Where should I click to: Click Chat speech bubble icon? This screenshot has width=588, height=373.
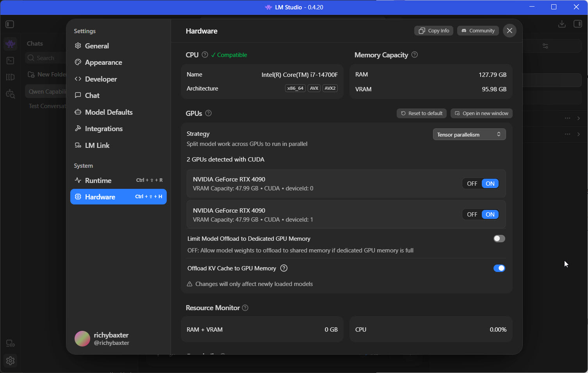(x=78, y=96)
